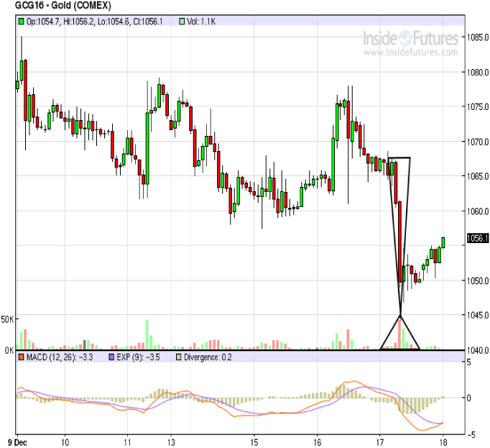This screenshot has height=448, width=490.
Task: Click the black 1056.1 current price tag
Action: (x=477, y=238)
